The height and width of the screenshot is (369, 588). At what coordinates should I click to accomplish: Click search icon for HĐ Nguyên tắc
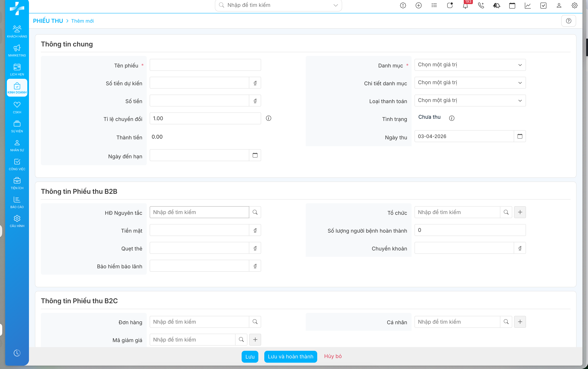[255, 212]
